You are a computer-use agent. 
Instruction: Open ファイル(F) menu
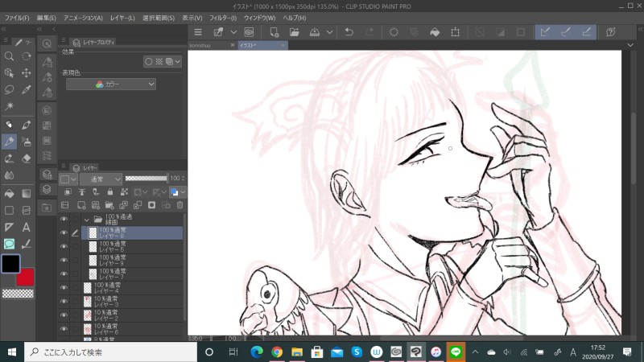tap(17, 18)
